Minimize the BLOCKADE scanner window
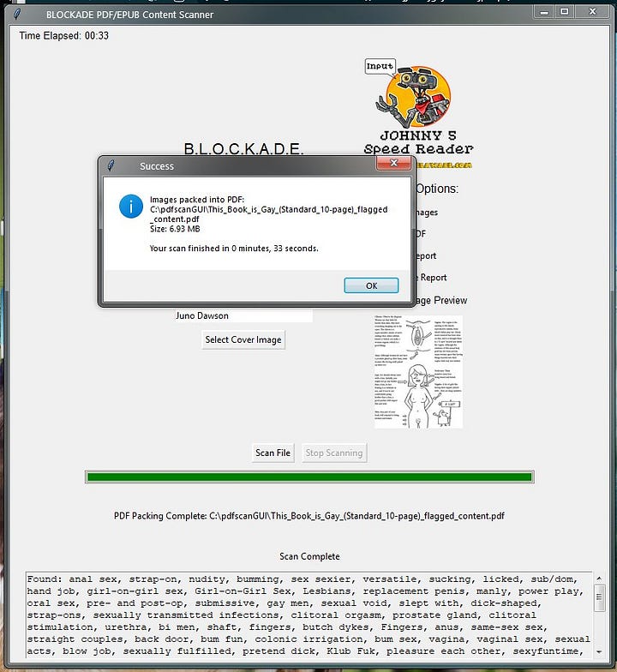 coord(544,12)
